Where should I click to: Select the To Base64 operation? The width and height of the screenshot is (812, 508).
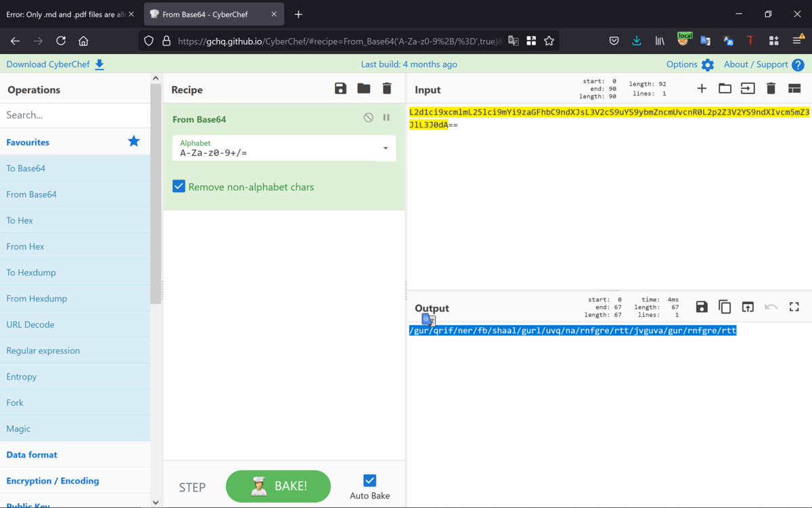coord(75,168)
